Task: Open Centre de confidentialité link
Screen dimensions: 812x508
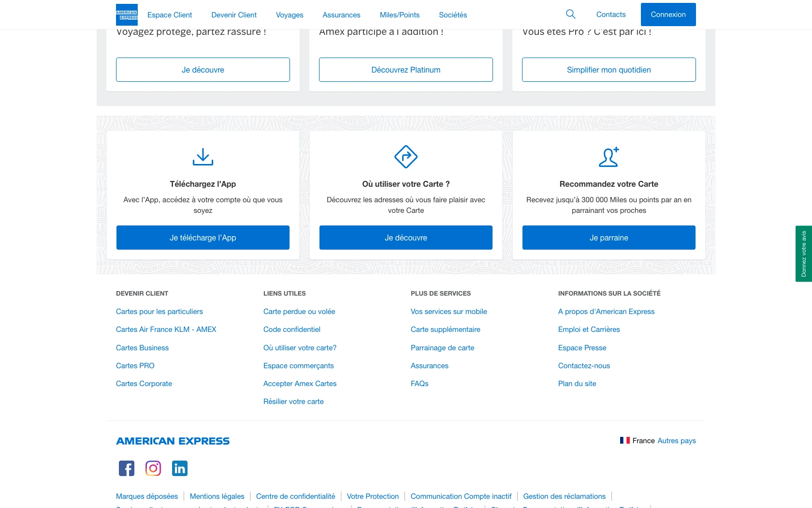Action: (x=295, y=496)
